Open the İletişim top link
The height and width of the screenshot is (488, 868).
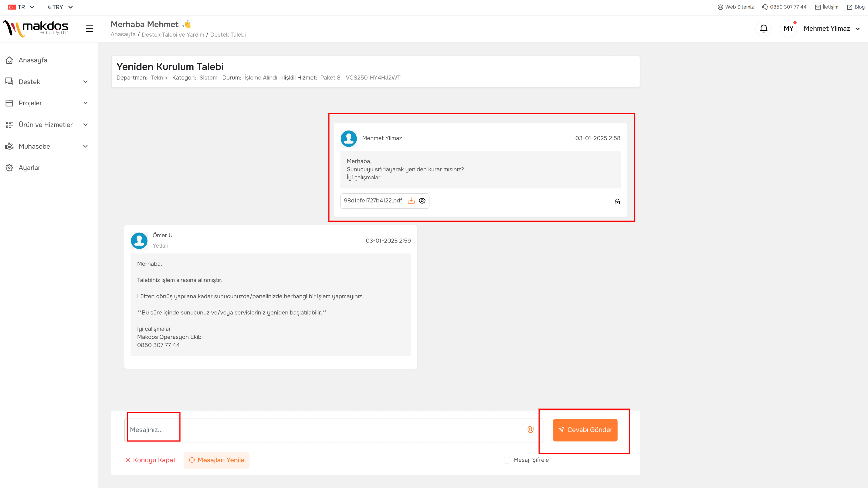pyautogui.click(x=827, y=7)
